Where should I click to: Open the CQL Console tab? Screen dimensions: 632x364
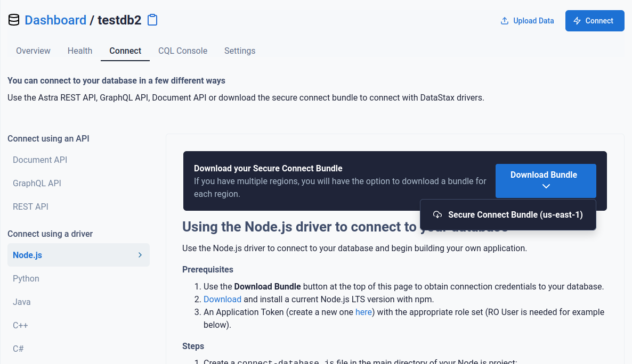(183, 51)
